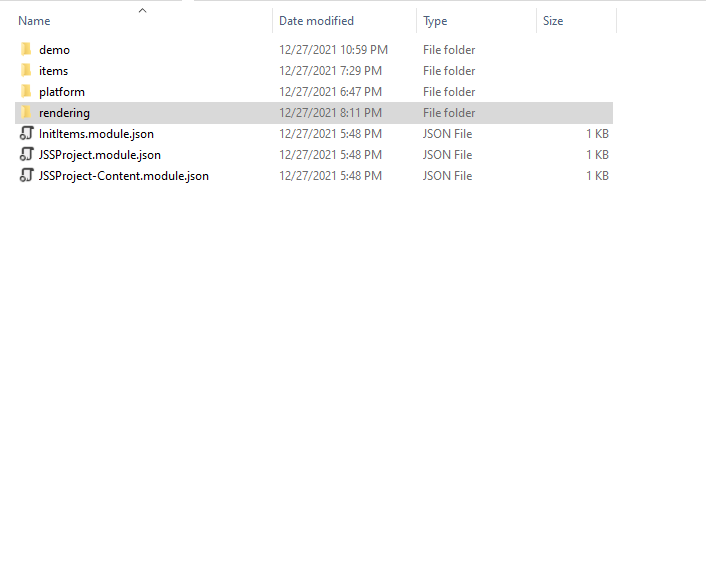Click the date modified of JSSProject.module.json
The image size is (706, 588).
tap(330, 155)
